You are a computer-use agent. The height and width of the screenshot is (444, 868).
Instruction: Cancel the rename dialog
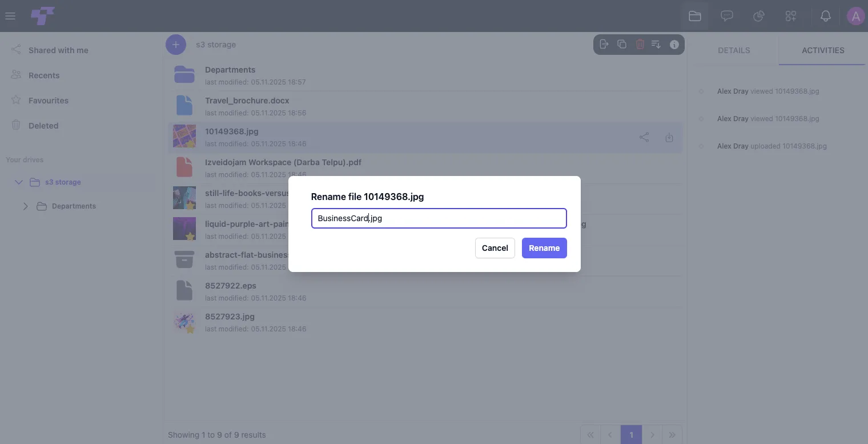click(x=495, y=248)
